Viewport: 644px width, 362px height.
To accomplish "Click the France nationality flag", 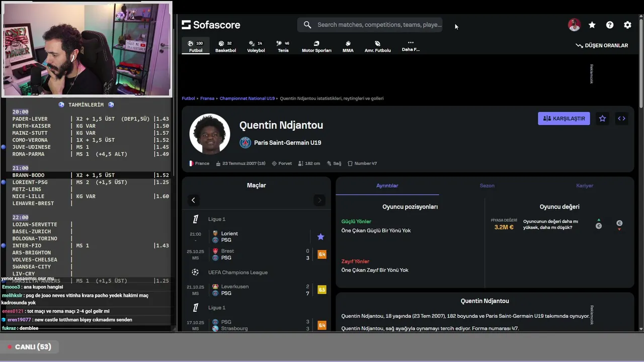I will click(x=191, y=163).
